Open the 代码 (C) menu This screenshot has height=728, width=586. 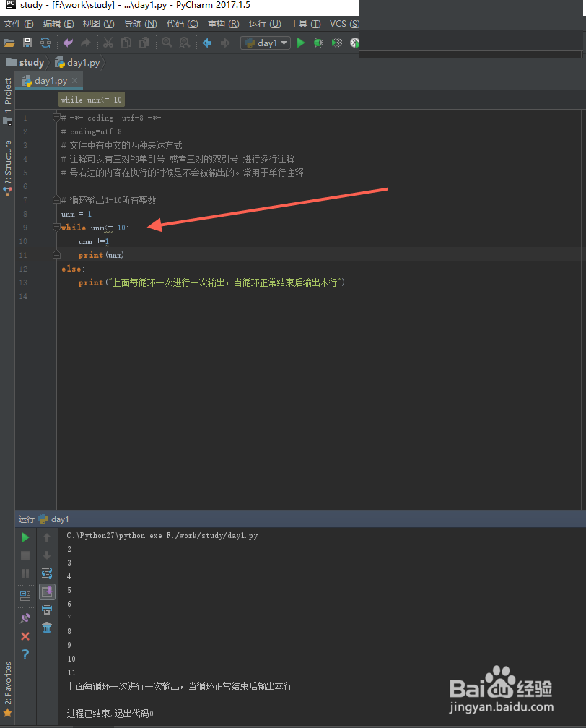click(183, 24)
